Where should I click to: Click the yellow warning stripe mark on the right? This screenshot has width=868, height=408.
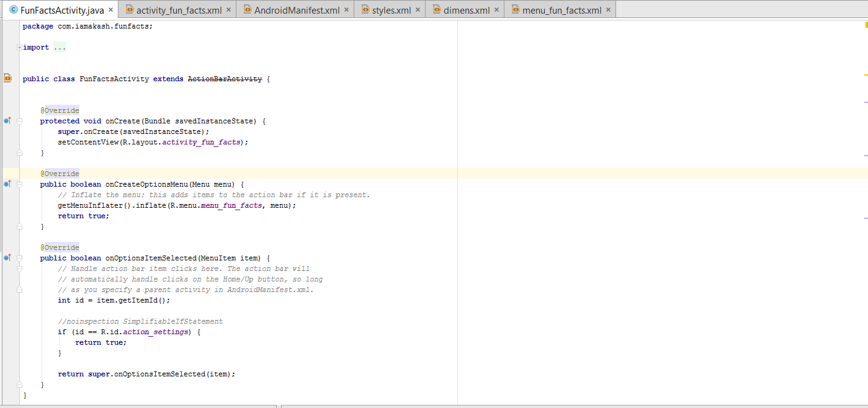click(x=866, y=75)
